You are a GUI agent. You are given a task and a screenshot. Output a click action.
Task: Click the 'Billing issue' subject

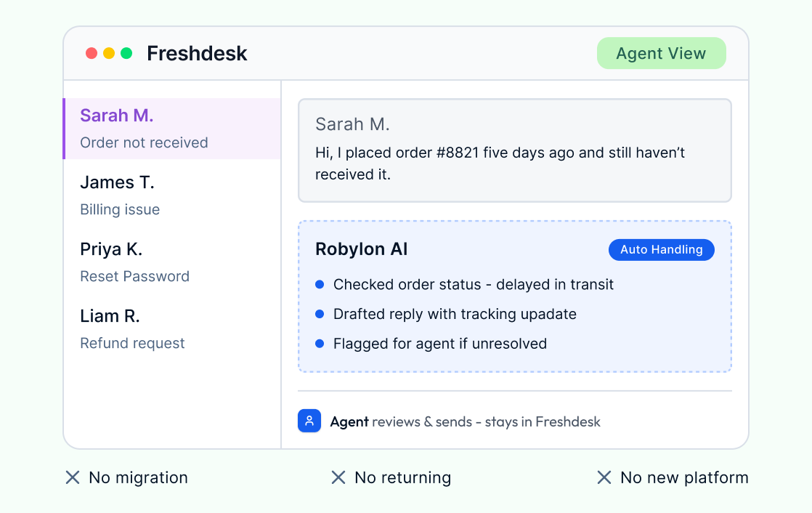[120, 209]
